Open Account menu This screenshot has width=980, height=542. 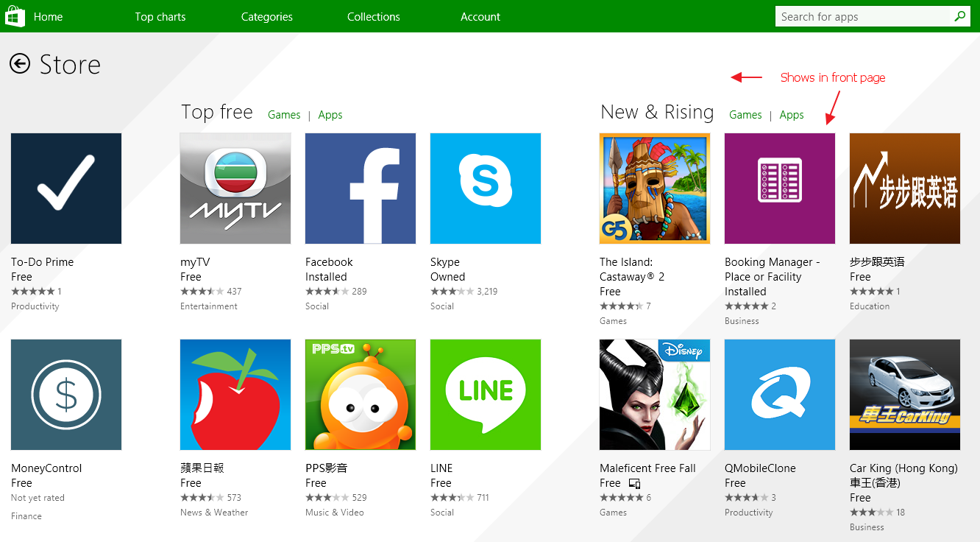coord(480,16)
